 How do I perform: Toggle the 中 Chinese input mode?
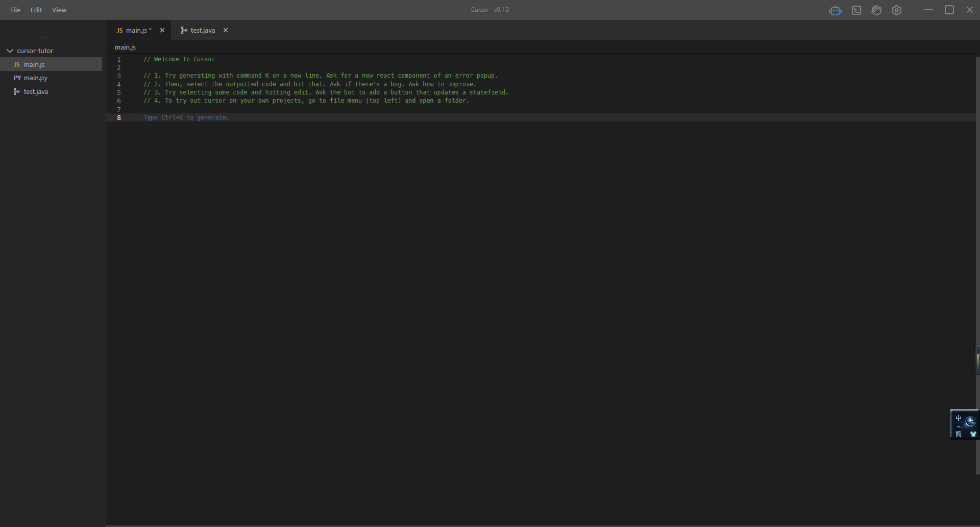point(959,419)
